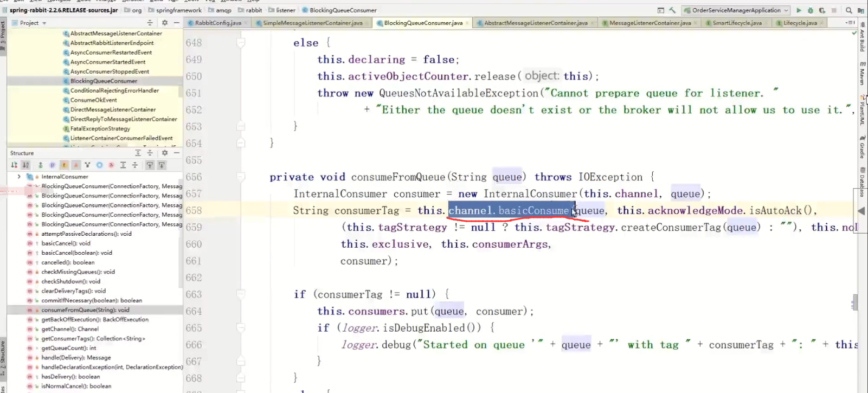Viewport: 868px width, 393px height.
Task: Run with coverage shield icon
Action: coord(822,10)
